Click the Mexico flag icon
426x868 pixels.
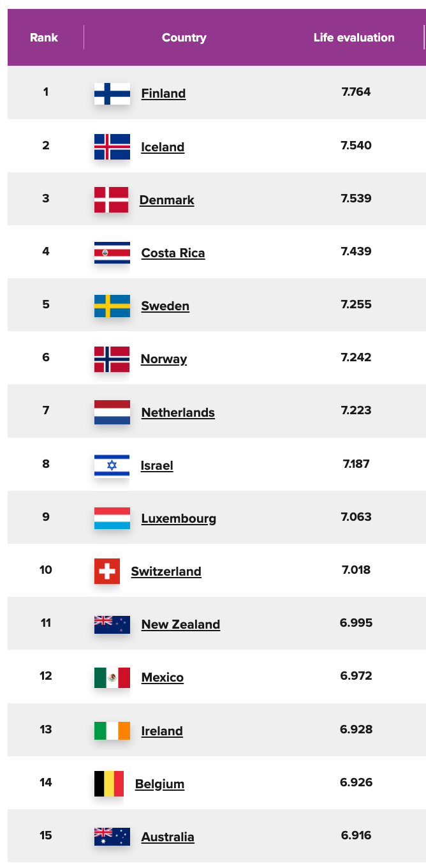pyautogui.click(x=112, y=677)
